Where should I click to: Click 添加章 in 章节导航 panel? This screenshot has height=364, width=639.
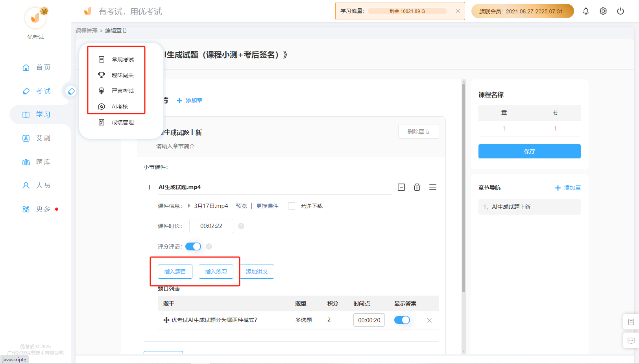[x=568, y=188]
